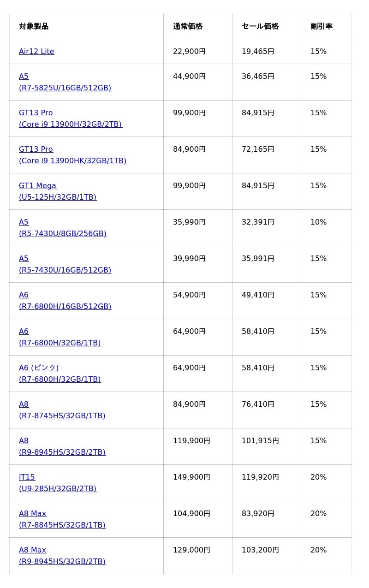This screenshot has width=369, height=588.
Task: Open A8 Max R7-8845HS/32GB/1TB link
Action: click(x=62, y=525)
